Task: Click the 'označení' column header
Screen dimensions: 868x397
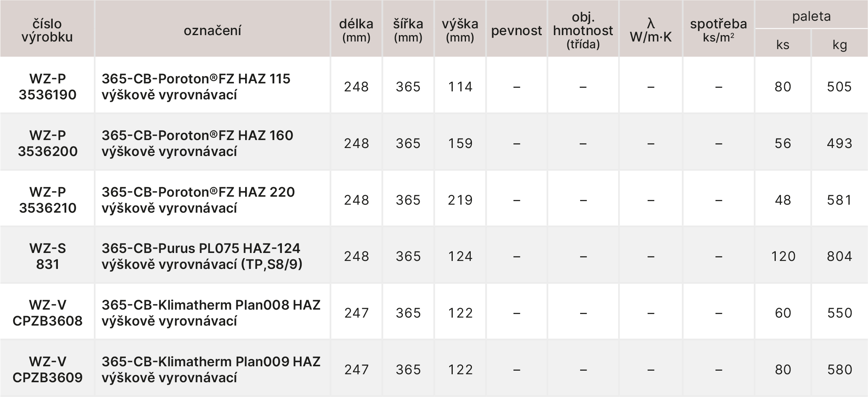Action: pyautogui.click(x=212, y=30)
